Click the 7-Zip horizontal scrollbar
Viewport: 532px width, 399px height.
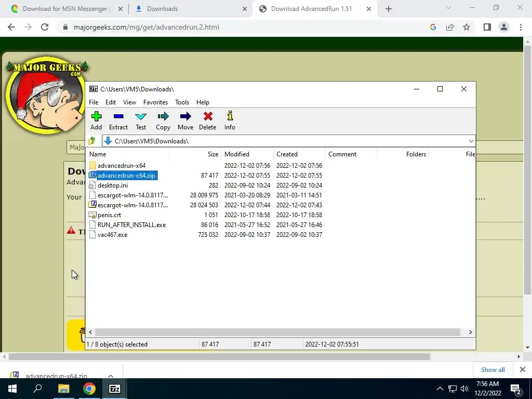pyautogui.click(x=277, y=332)
